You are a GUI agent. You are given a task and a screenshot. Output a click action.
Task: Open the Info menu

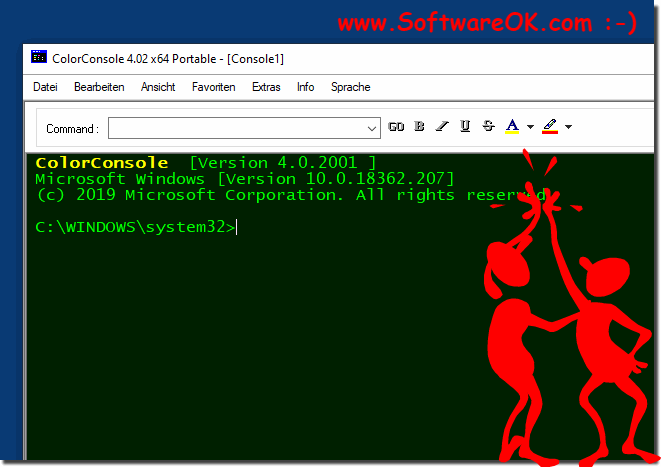305,87
